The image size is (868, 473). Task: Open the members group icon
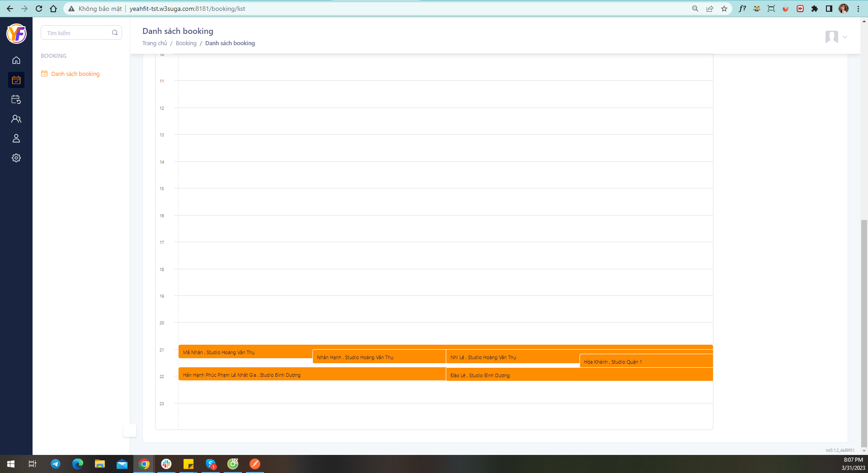pos(16,119)
